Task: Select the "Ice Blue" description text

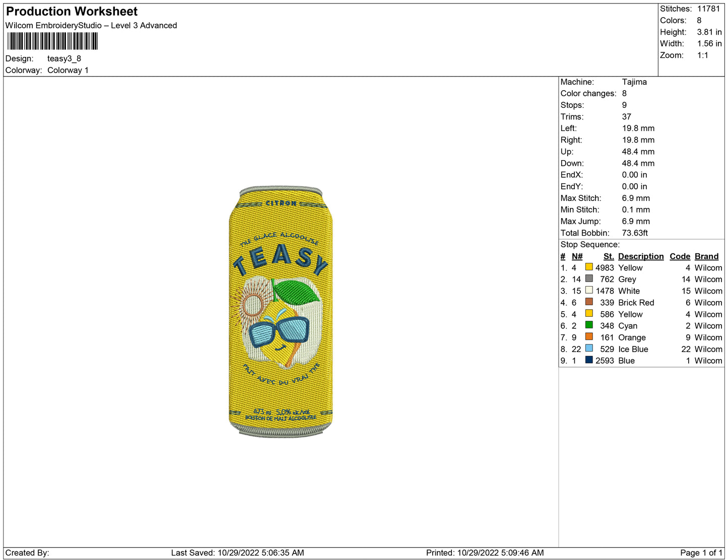Action: click(633, 348)
